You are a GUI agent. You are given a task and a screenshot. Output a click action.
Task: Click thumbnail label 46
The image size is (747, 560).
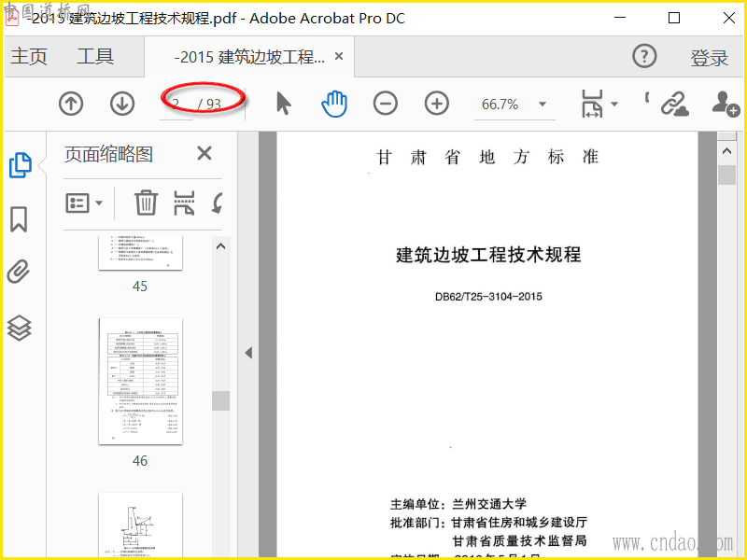[140, 460]
